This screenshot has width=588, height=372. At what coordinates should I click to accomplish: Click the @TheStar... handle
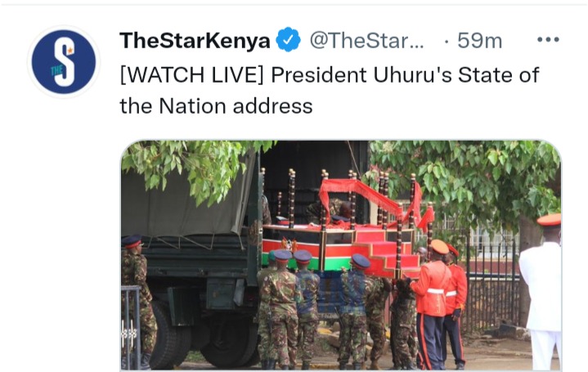(366, 40)
